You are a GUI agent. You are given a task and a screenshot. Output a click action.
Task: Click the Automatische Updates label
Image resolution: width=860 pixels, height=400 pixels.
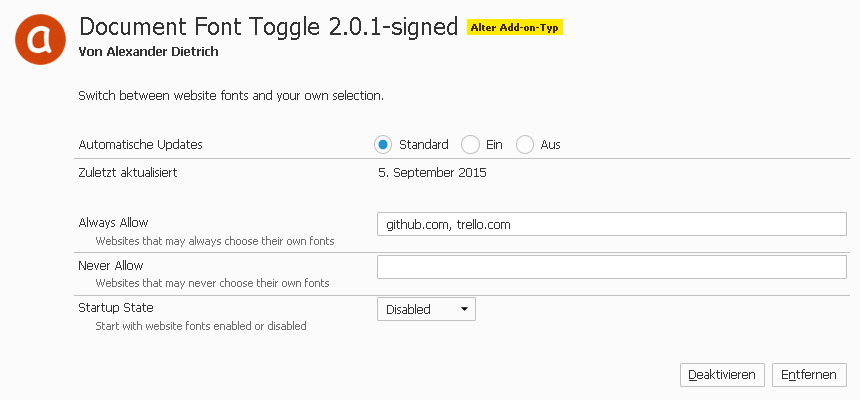tap(140, 145)
